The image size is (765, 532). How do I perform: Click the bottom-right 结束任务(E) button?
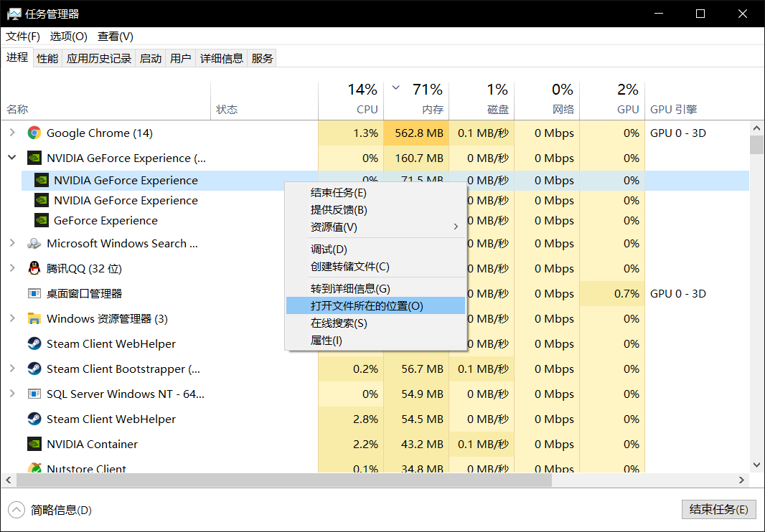718,510
